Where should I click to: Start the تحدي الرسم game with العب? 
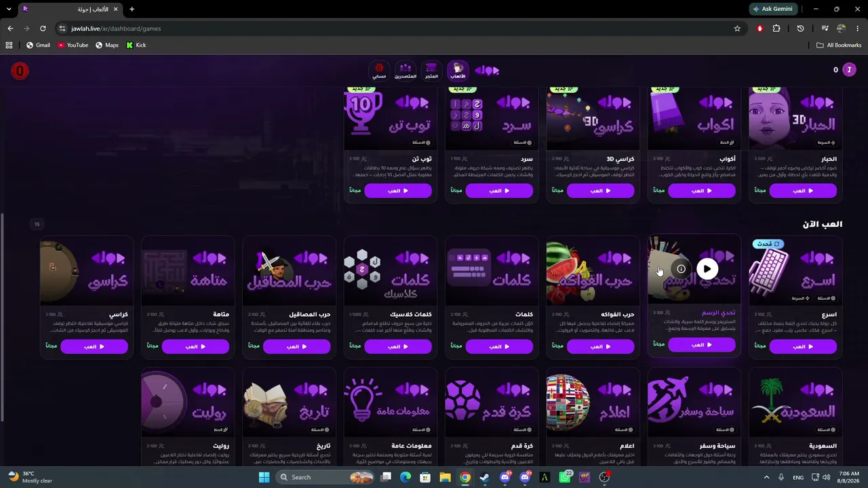tap(701, 345)
